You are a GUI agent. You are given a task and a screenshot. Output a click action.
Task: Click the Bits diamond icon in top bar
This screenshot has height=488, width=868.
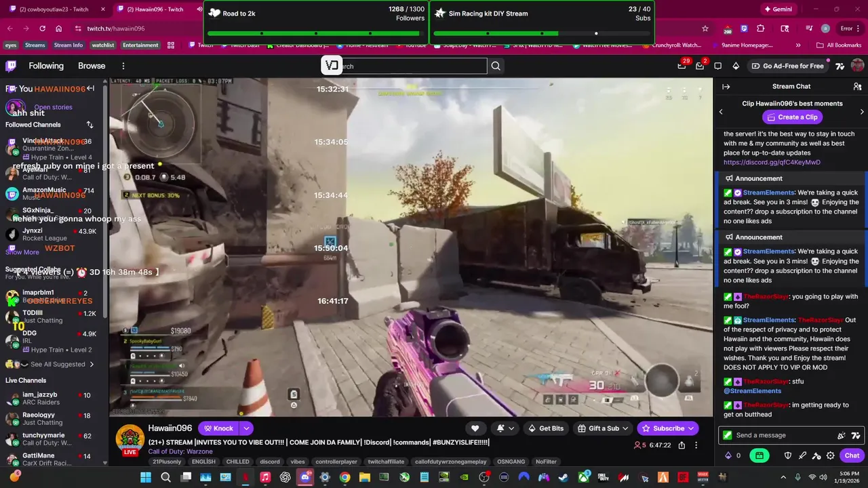pyautogui.click(x=736, y=66)
